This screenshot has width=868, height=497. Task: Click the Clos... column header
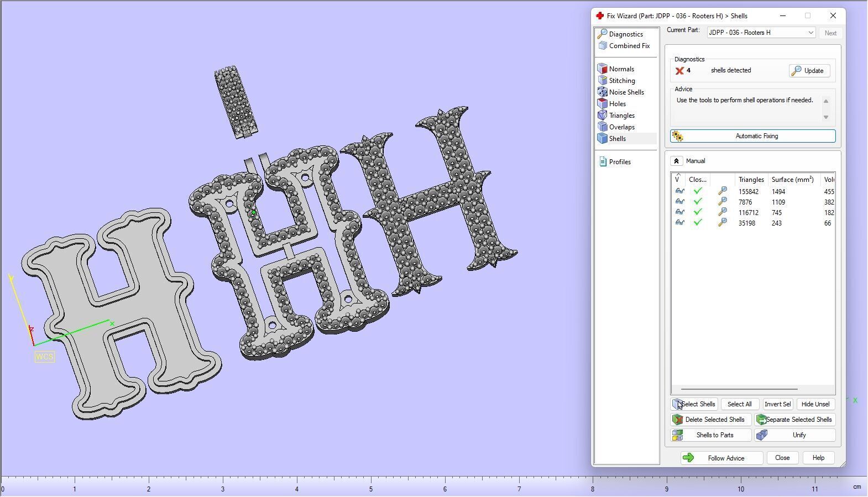[698, 180]
